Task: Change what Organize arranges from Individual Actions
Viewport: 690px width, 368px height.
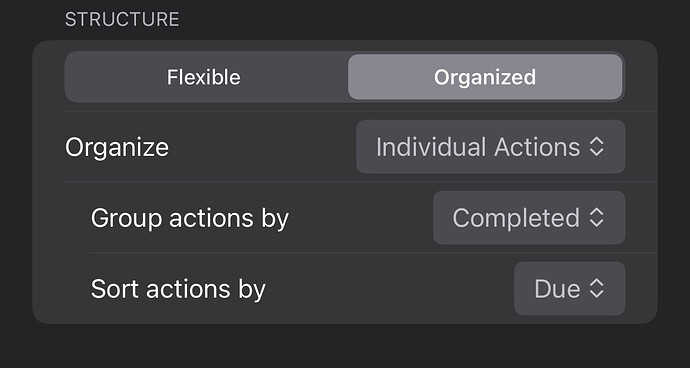Action: 491,147
